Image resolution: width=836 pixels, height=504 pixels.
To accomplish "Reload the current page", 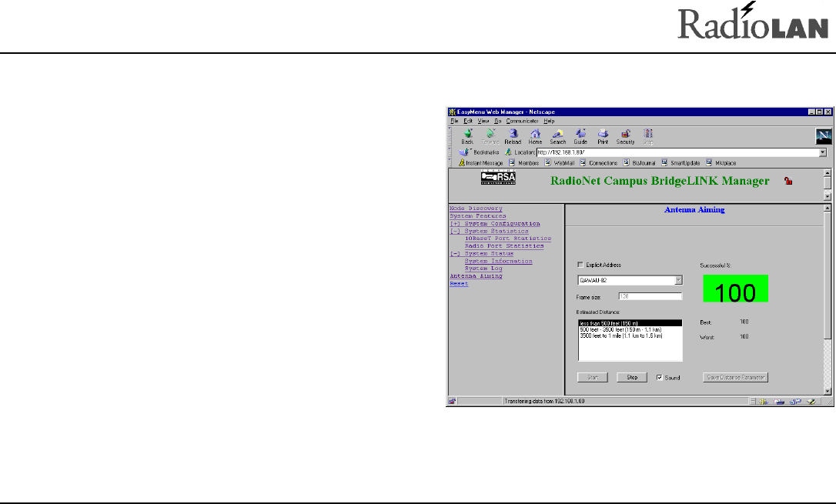I will pyautogui.click(x=513, y=136).
